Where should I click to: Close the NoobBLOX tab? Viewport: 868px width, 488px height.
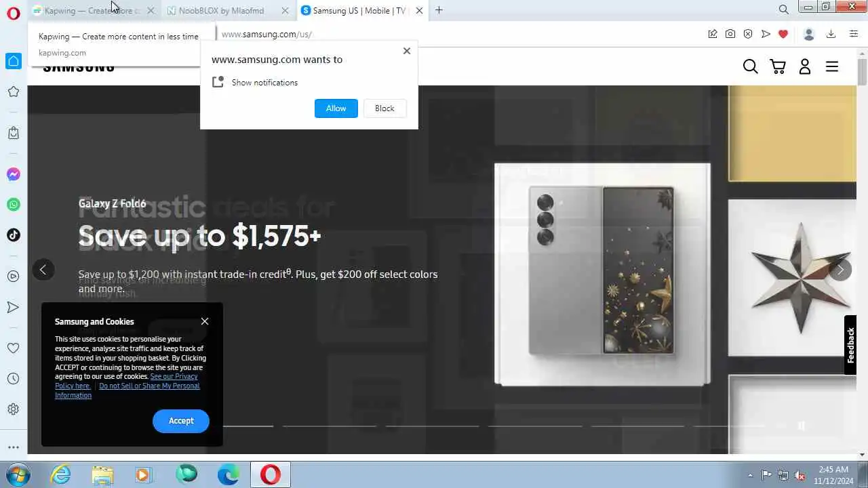coord(285,10)
